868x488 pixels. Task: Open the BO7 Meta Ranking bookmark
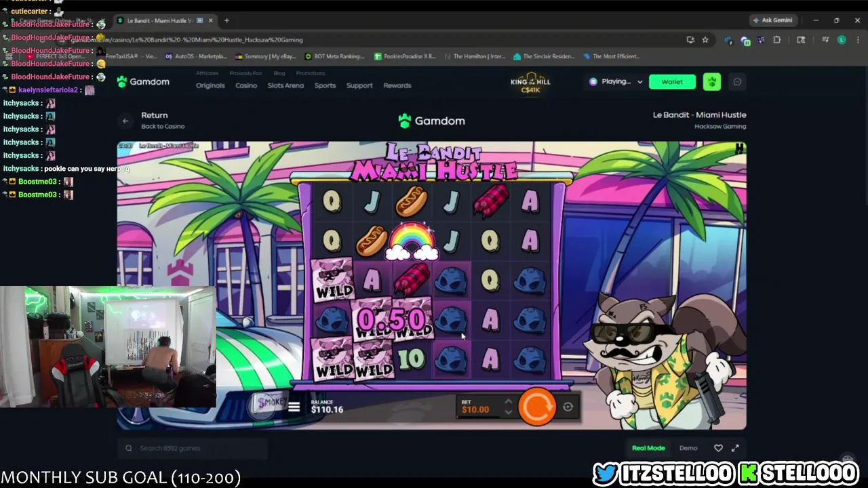click(335, 56)
